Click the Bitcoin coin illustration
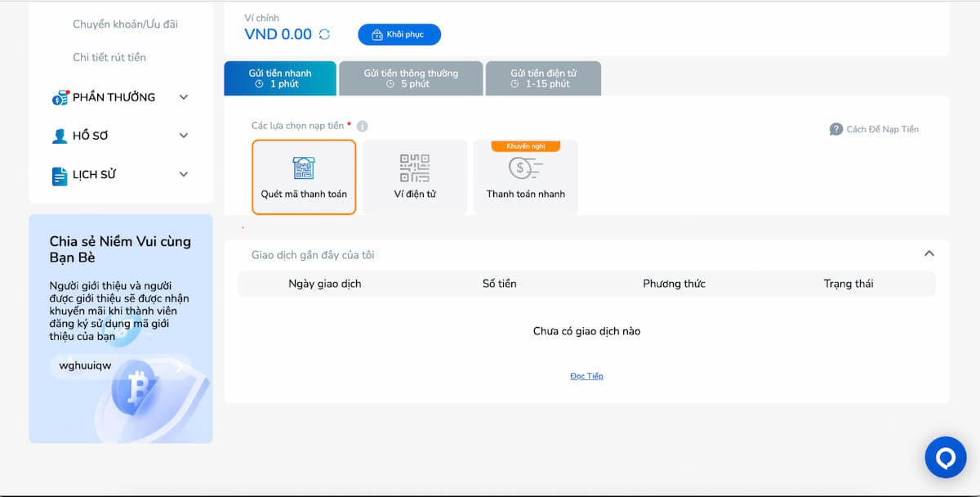 (x=139, y=390)
